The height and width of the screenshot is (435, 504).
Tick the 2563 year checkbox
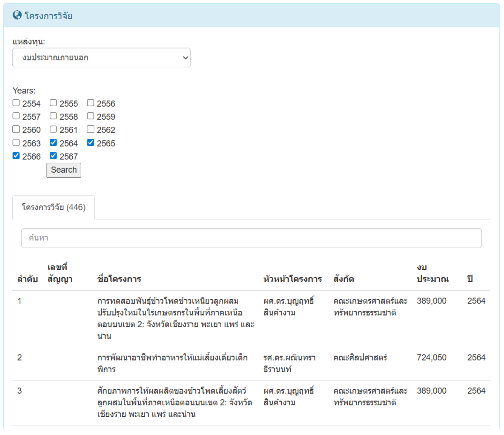[16, 143]
